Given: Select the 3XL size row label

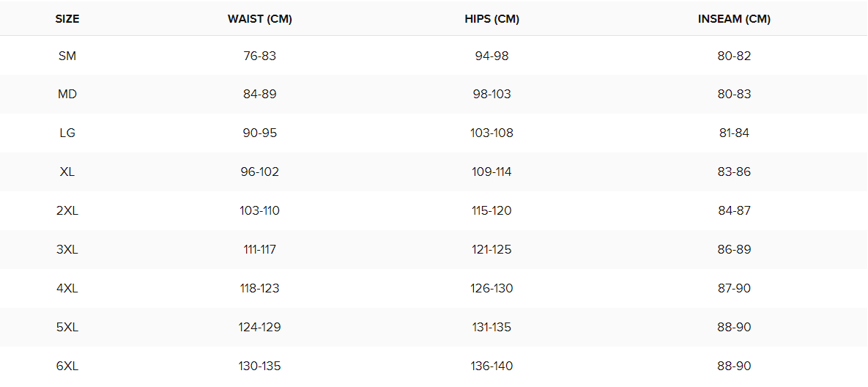Looking at the screenshot, I should coord(67,250).
